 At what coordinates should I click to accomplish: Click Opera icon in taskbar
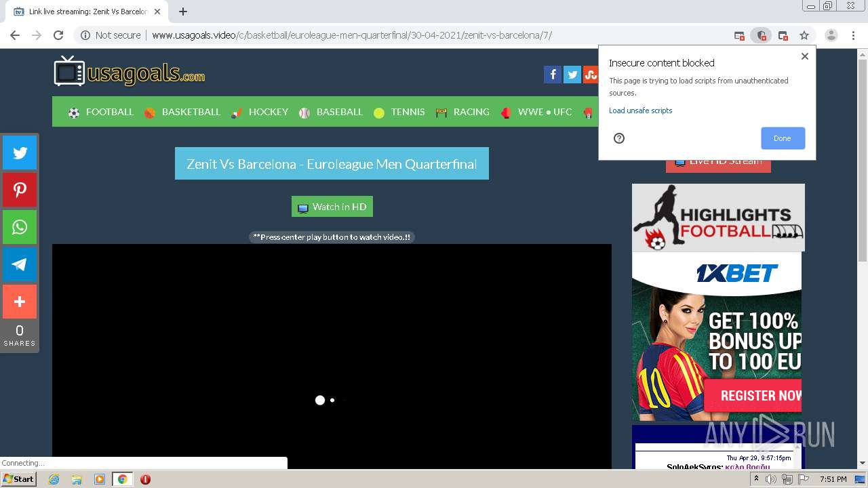(x=145, y=479)
